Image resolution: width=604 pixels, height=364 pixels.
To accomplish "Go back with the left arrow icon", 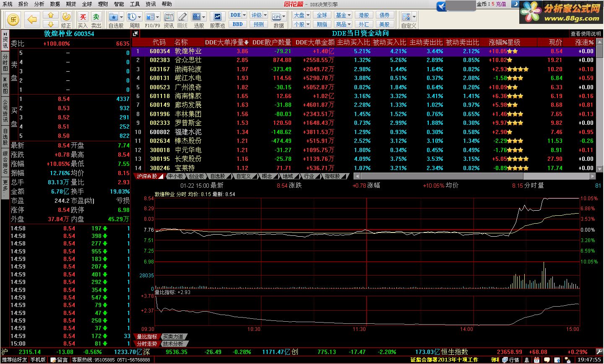I will [x=32, y=19].
